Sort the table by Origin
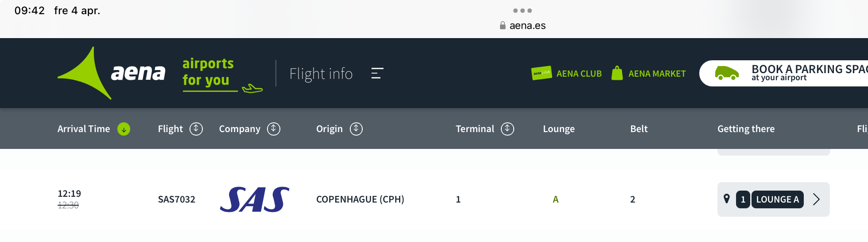 click(356, 129)
